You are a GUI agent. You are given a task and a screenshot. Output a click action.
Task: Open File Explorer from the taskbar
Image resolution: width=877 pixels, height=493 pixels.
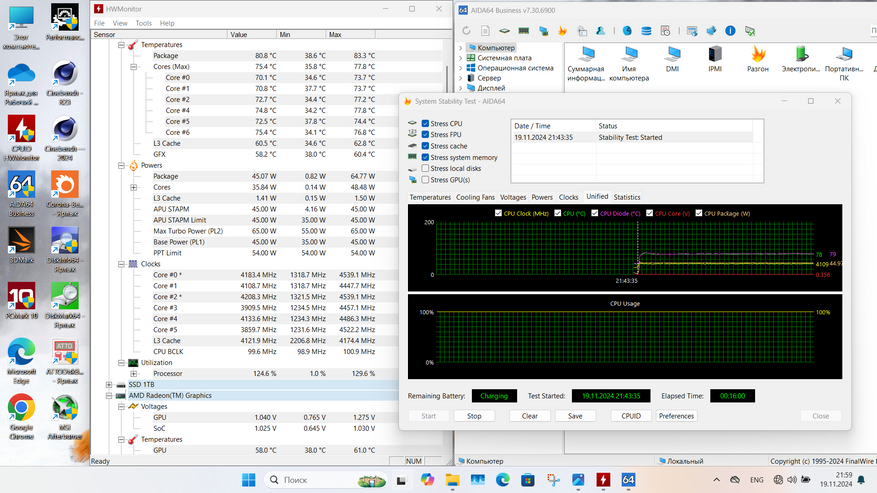pos(452,480)
